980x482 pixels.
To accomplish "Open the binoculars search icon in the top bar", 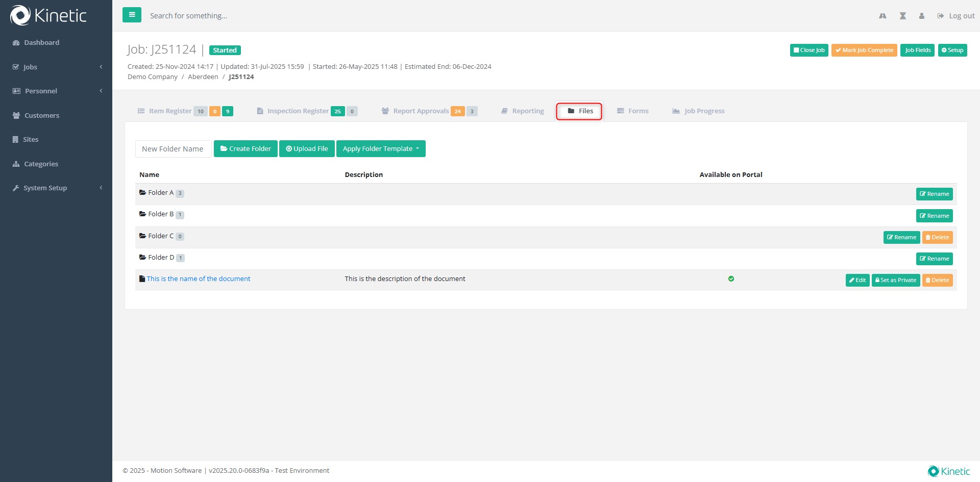I will (x=883, y=16).
